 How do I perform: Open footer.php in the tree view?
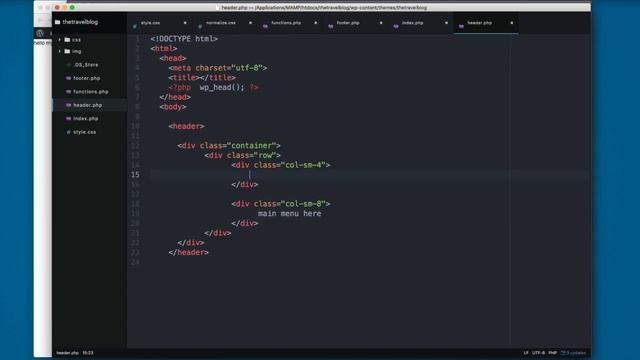point(87,78)
